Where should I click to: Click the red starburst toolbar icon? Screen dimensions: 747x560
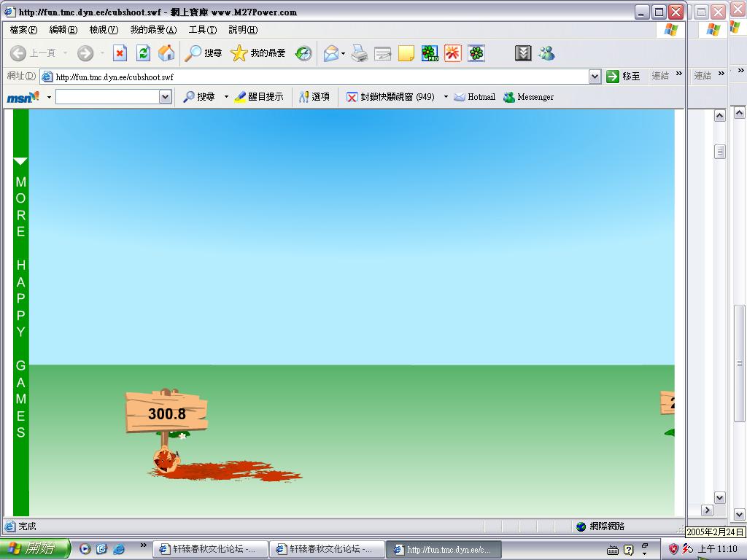[452, 52]
